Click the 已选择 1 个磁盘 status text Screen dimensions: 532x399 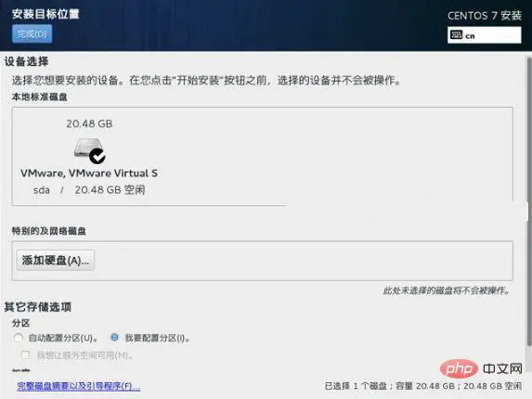[x=356, y=386]
